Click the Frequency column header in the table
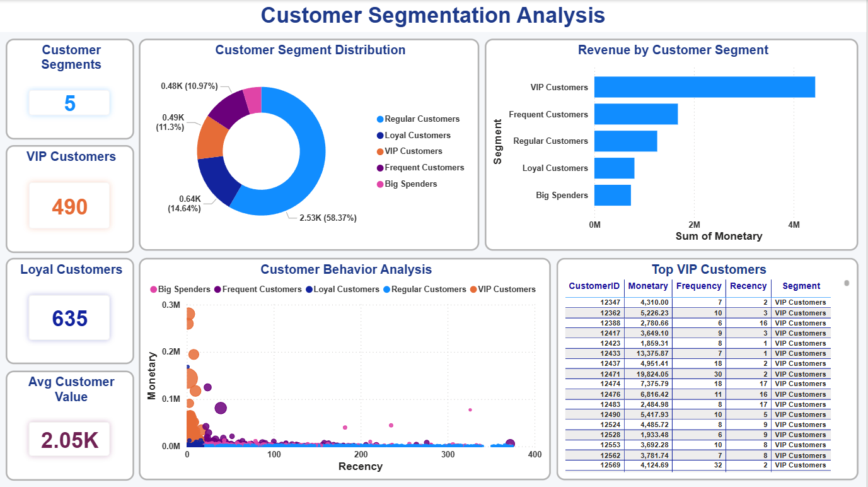This screenshot has height=487, width=868. pos(699,286)
